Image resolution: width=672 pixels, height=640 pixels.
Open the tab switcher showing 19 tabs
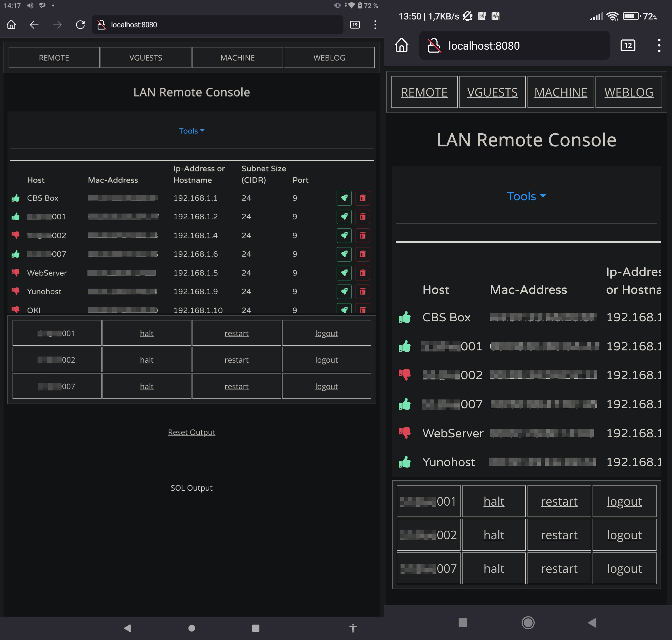pyautogui.click(x=355, y=25)
